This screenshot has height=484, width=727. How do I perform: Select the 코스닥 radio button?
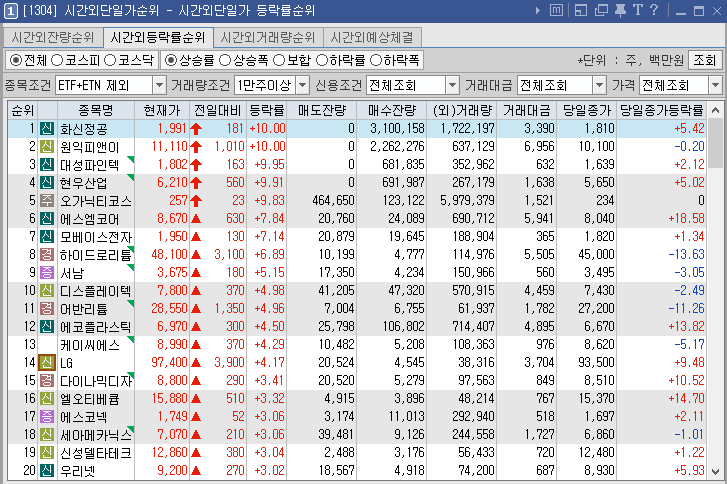click(x=110, y=60)
